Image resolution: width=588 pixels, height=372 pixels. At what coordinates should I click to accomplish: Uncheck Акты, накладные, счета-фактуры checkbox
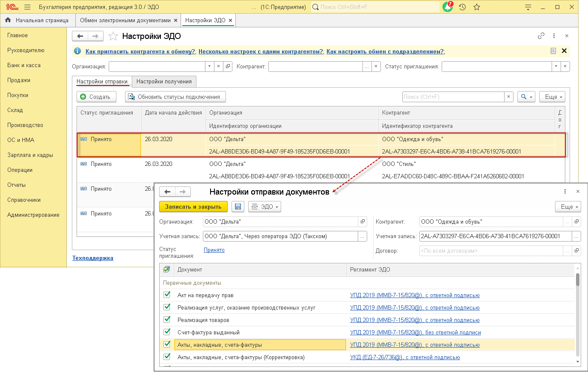point(167,344)
